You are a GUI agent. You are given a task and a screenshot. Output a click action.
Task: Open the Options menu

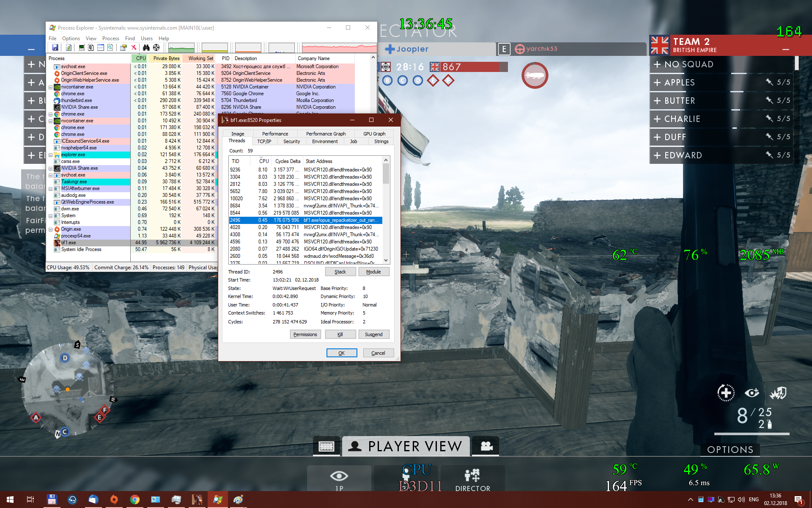click(71, 39)
